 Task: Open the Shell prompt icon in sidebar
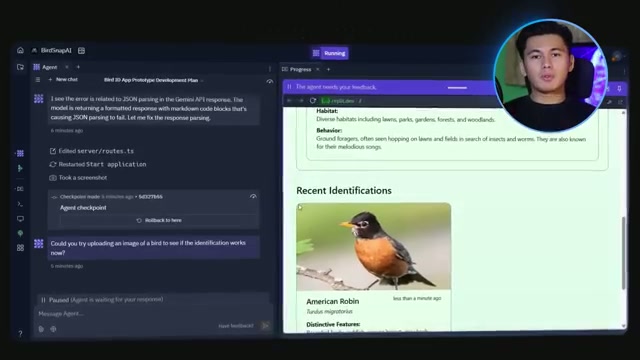coord(20,204)
